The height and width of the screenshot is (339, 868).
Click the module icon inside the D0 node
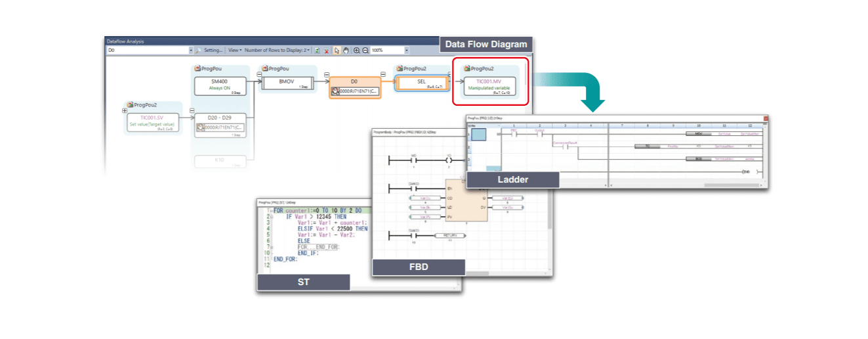[x=334, y=91]
